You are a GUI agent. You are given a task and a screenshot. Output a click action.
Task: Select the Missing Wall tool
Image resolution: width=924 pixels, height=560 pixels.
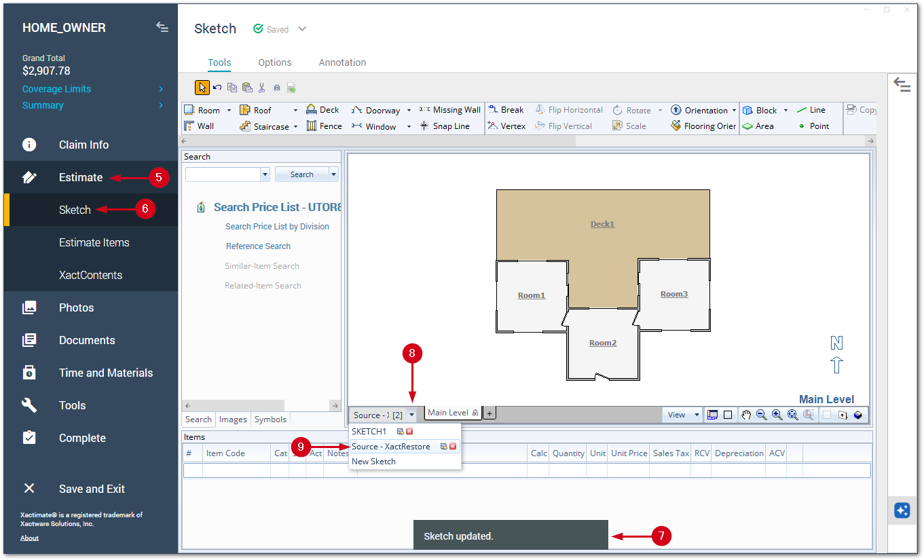pyautogui.click(x=449, y=110)
